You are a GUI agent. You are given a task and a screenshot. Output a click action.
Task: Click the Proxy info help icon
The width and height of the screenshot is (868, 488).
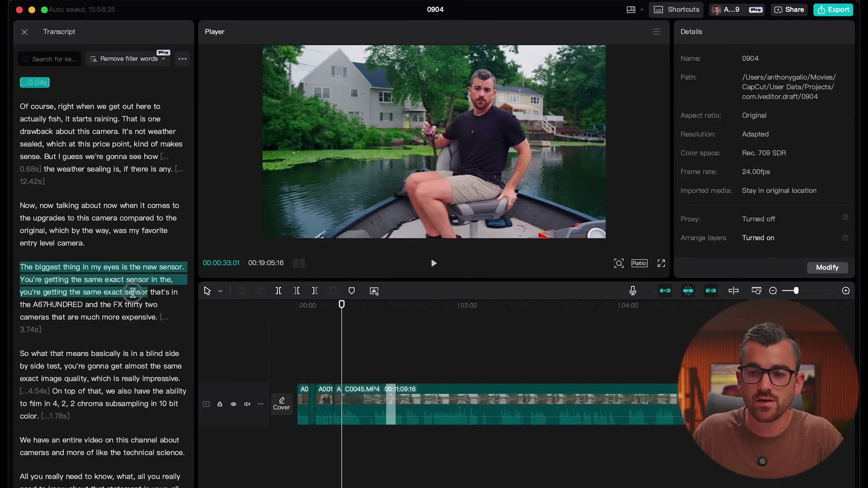click(845, 217)
